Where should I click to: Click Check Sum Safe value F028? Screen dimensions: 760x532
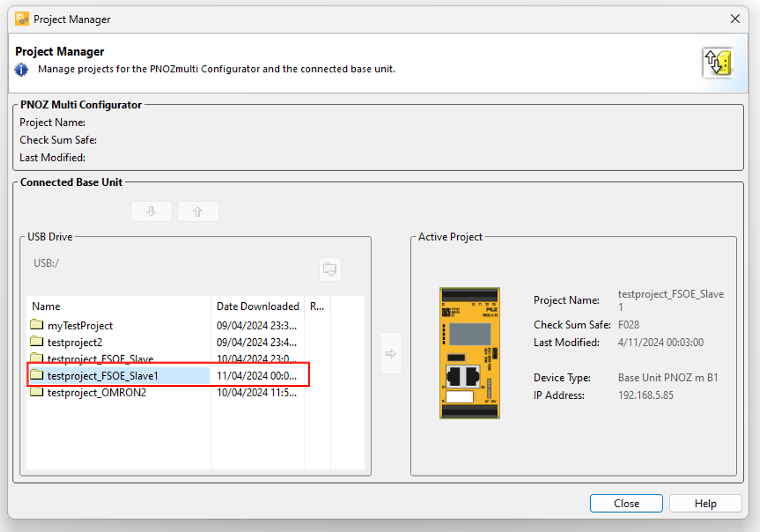[628, 325]
